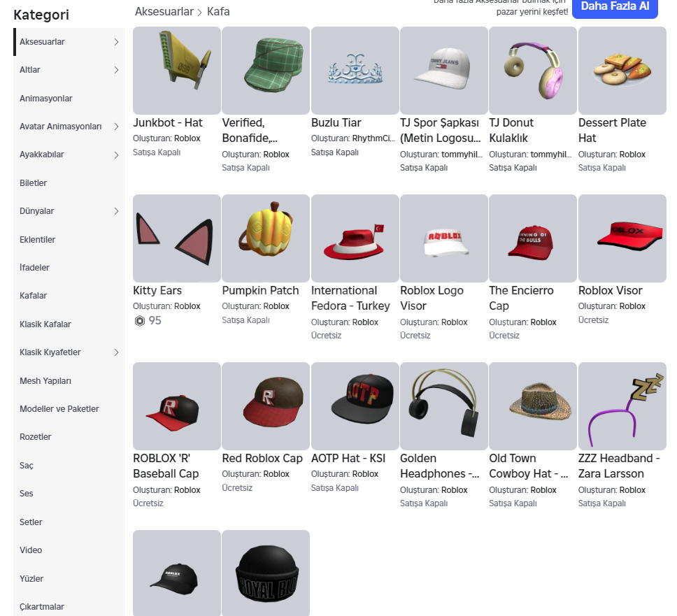This screenshot has width=677, height=616.
Task: Click Satışa Kapalı under Junkbot - Hat
Action: (157, 152)
